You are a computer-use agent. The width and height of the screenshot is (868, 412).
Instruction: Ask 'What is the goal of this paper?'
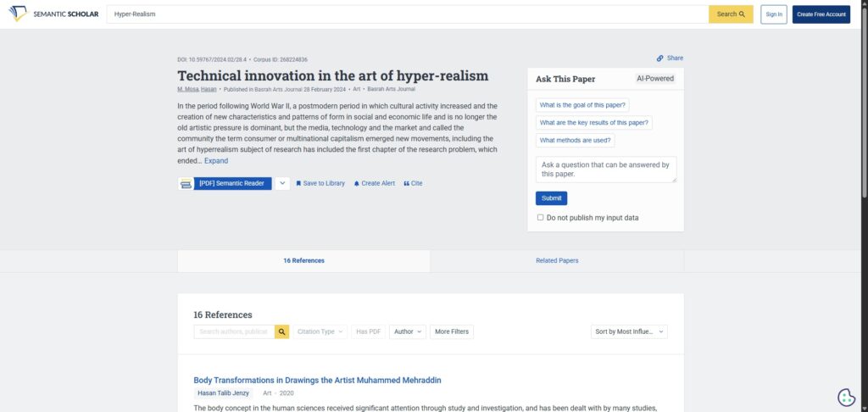[x=582, y=105]
